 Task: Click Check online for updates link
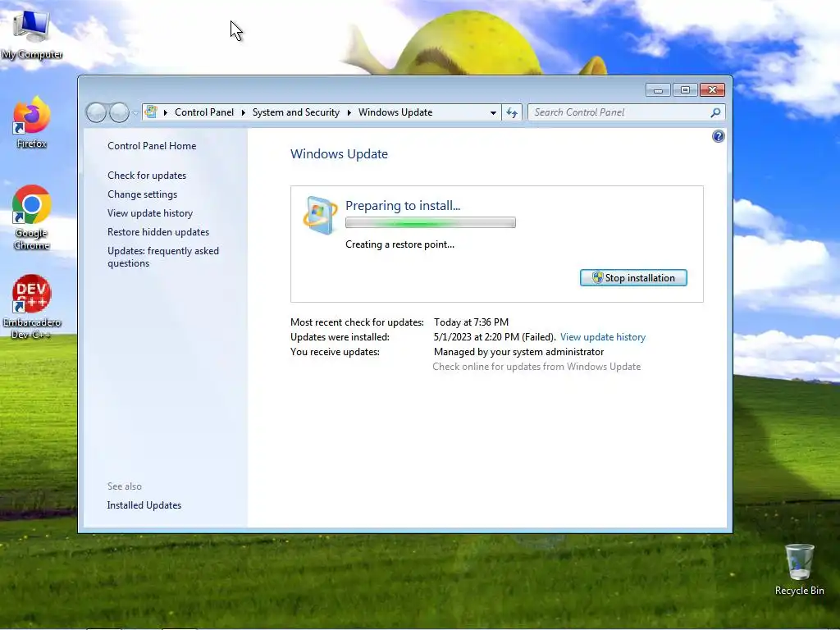[x=536, y=367]
